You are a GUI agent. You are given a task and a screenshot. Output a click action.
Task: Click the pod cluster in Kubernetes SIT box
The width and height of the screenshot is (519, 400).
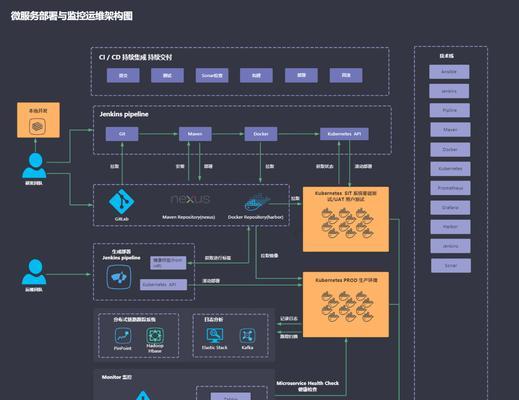[347, 223]
